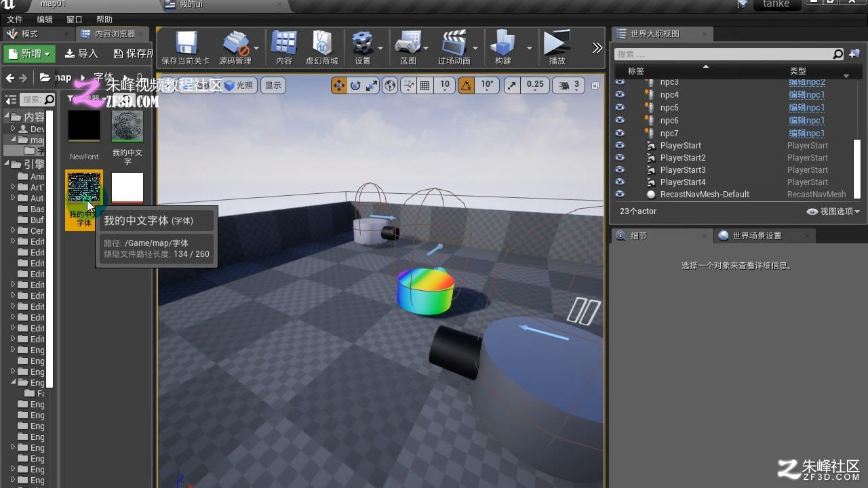Expand the Developers folder in tree
The width and height of the screenshot is (868, 488).
[x=13, y=129]
